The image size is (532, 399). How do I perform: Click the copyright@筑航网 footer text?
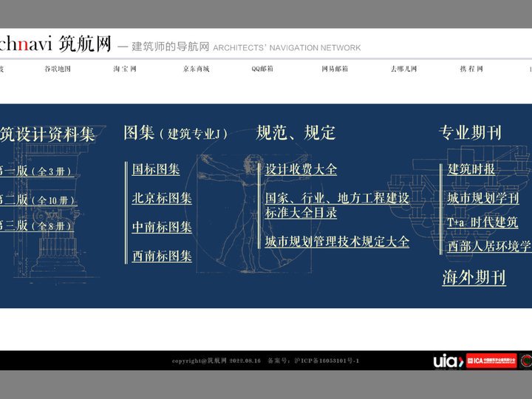[199, 361]
